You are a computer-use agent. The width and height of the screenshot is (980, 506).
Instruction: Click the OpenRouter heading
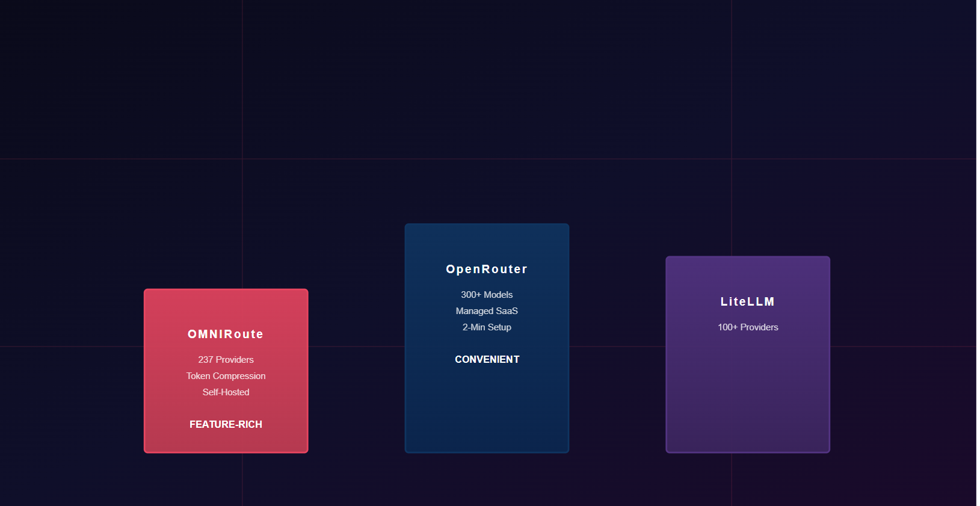point(487,269)
